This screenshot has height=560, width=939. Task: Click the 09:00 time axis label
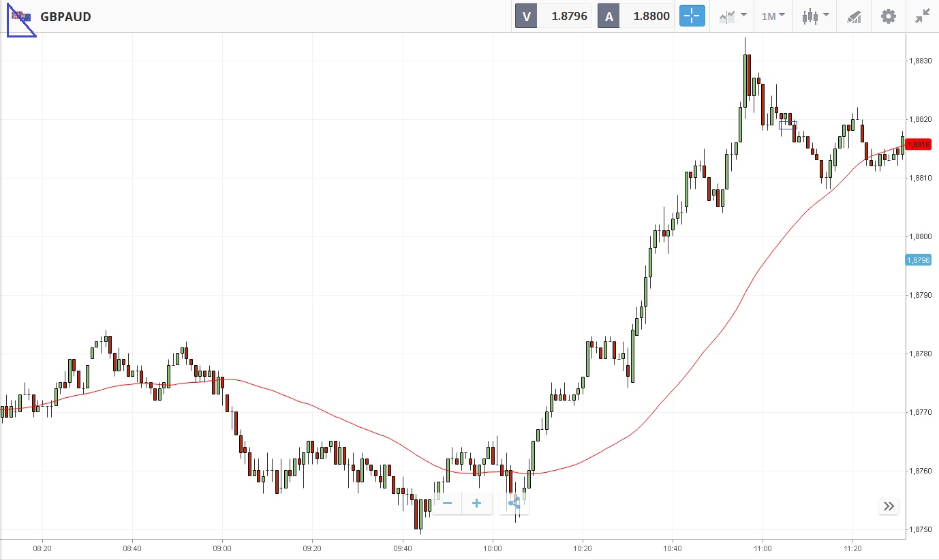(222, 548)
